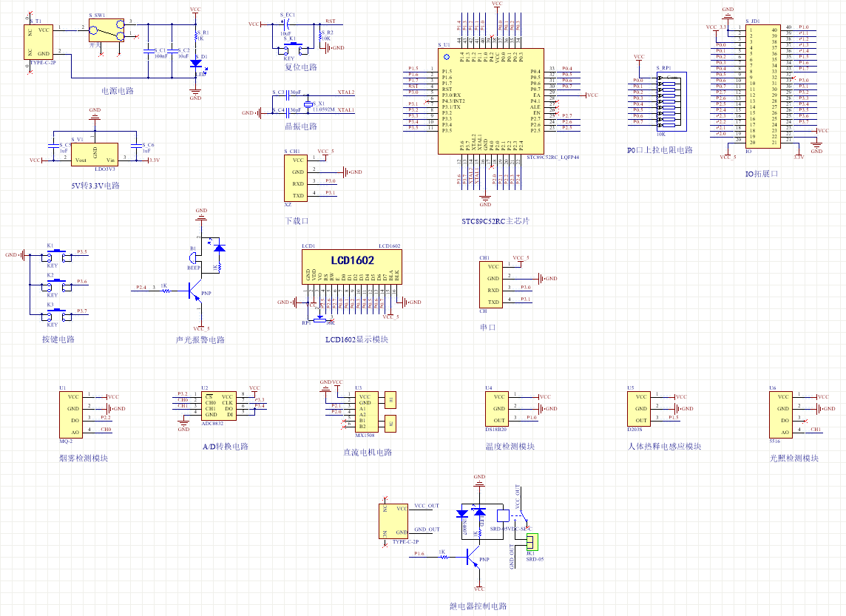Screen dimensions: 846x616
Task: Click the SRD-05VDC relay symbol
Action: pos(505,515)
